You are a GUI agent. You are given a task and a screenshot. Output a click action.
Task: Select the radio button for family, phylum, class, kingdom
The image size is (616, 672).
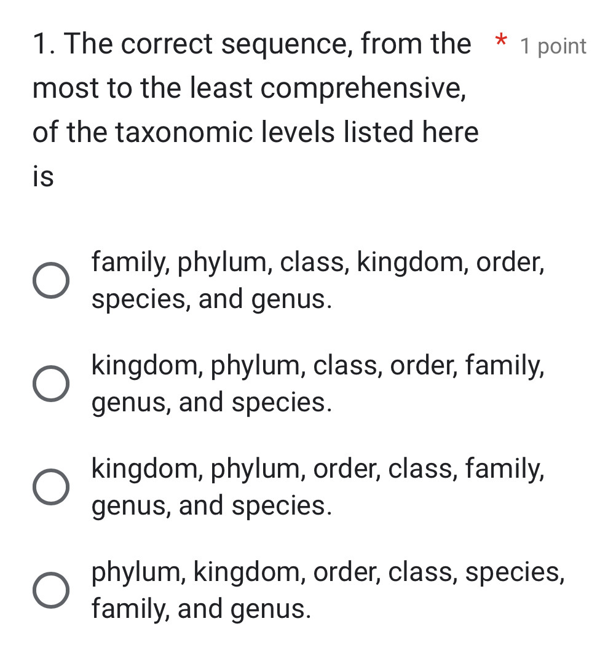pyautogui.click(x=51, y=280)
